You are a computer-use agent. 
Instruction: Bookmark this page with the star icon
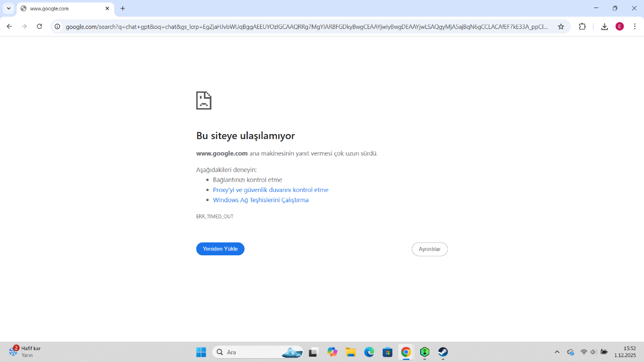[561, 26]
